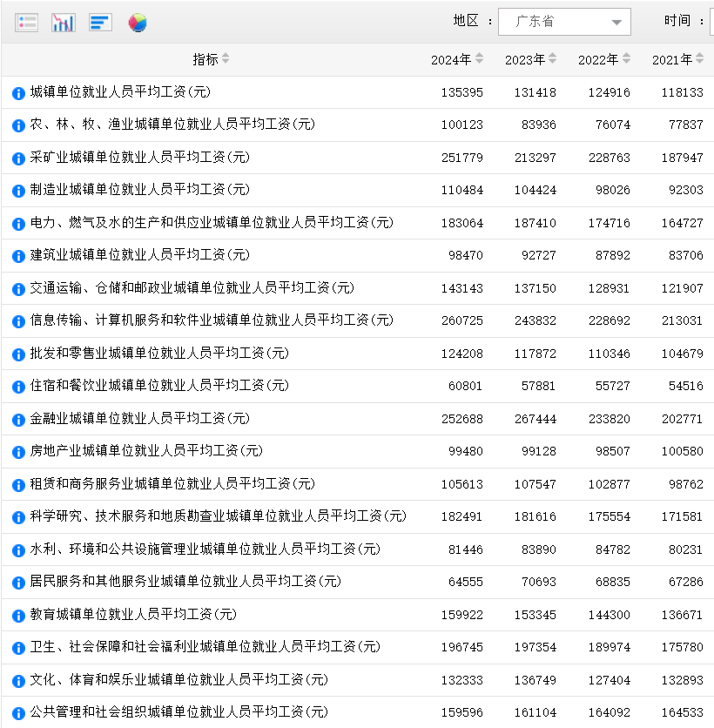
Task: Info icon for 文化、体育和娱乐业 row
Action: (x=18, y=681)
